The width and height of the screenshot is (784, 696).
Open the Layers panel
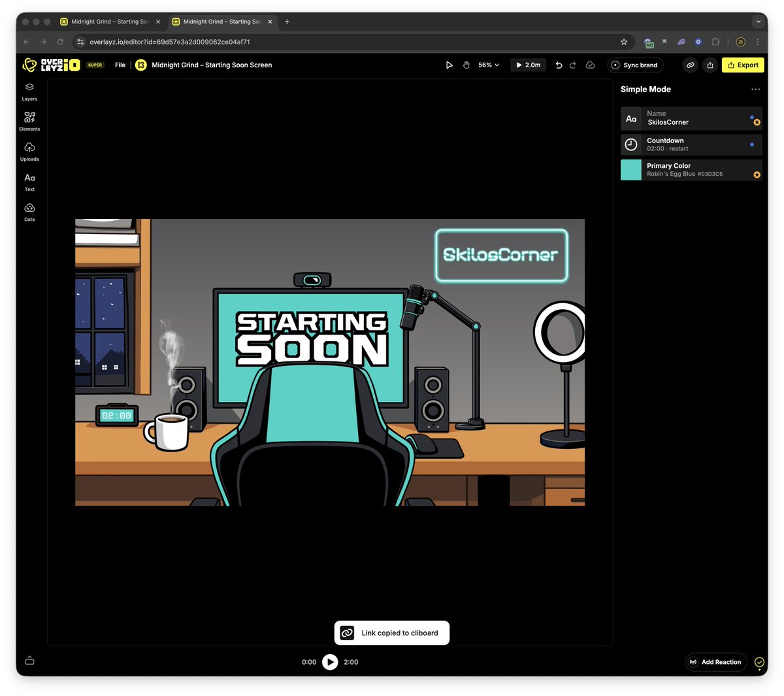click(x=29, y=91)
